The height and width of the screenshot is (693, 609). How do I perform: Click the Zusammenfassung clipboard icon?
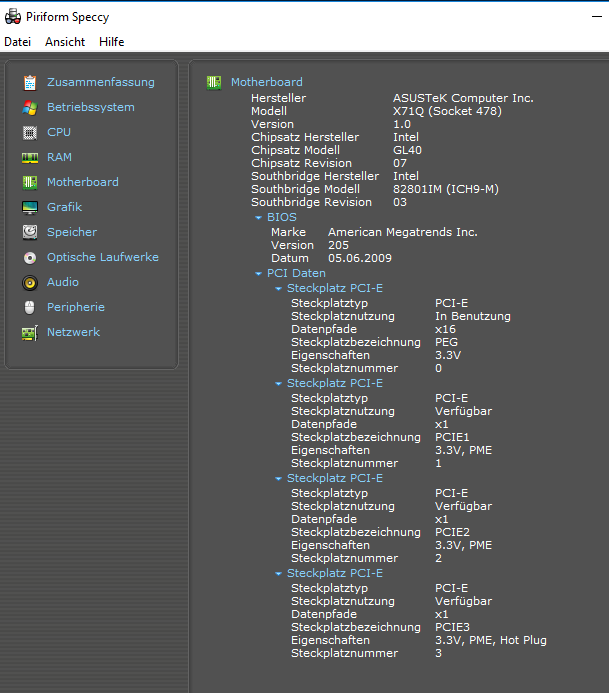30,83
